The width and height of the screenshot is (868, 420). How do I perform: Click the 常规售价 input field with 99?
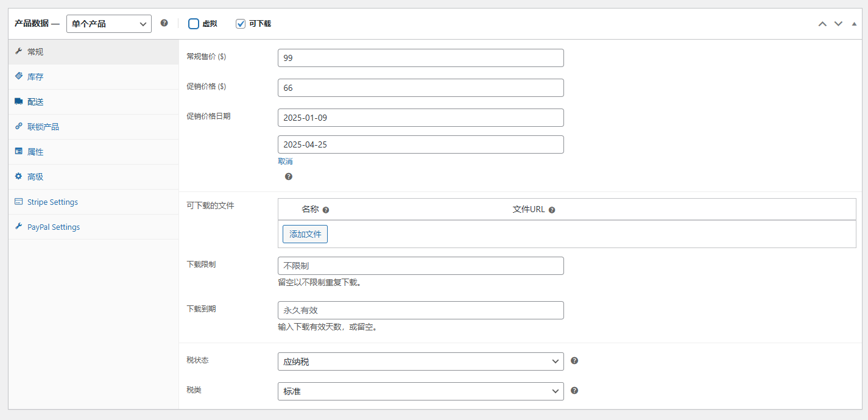[420, 58]
